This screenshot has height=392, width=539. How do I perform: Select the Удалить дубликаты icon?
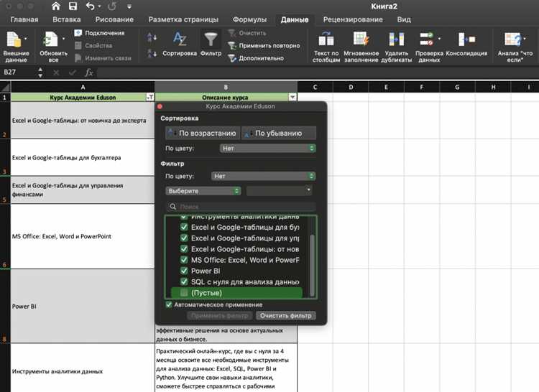click(x=396, y=39)
